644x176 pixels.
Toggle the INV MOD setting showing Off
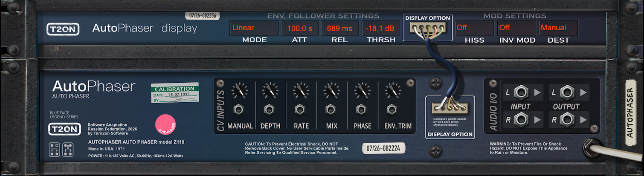[x=517, y=28]
